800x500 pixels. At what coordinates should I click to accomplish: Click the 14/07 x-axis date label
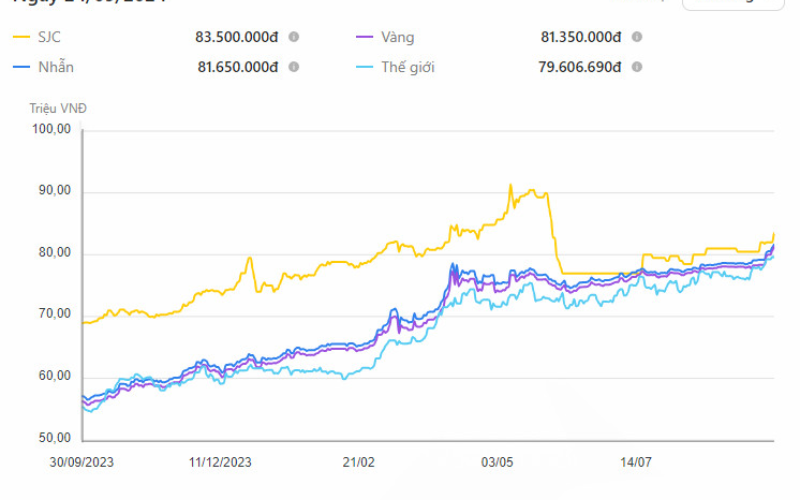pyautogui.click(x=636, y=462)
